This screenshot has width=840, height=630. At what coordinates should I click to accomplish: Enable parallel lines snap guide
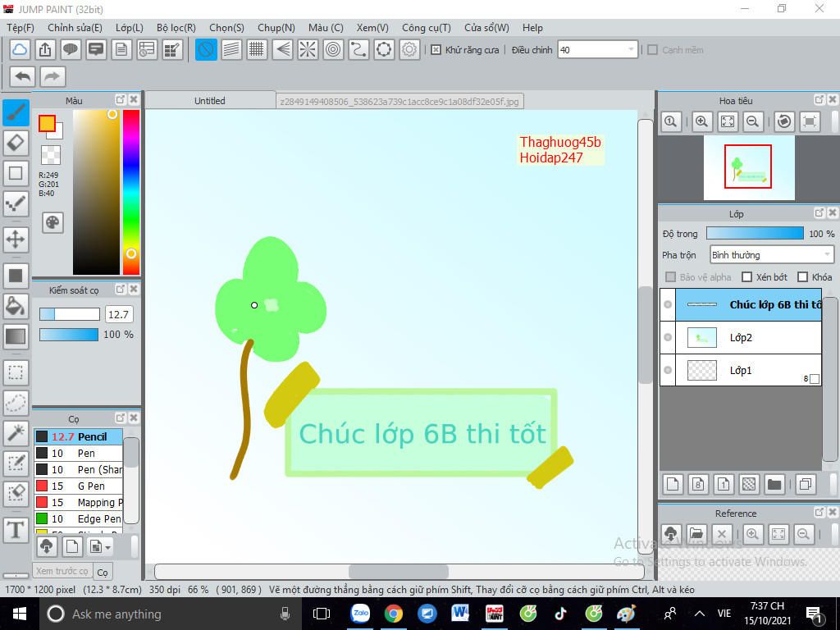coord(231,50)
